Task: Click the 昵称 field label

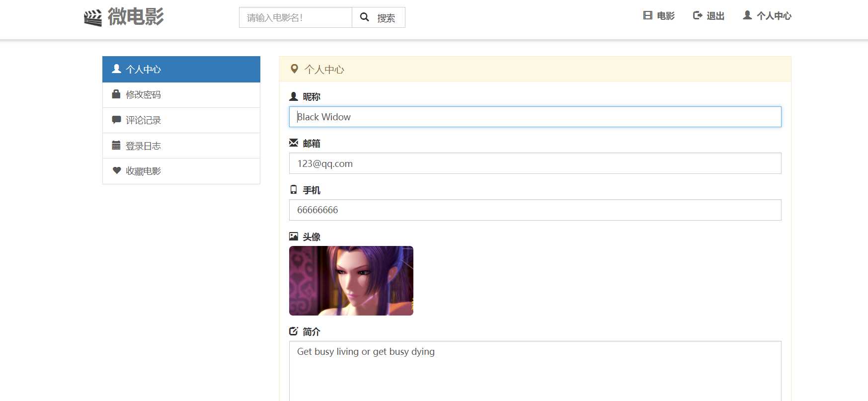Action: pos(312,97)
